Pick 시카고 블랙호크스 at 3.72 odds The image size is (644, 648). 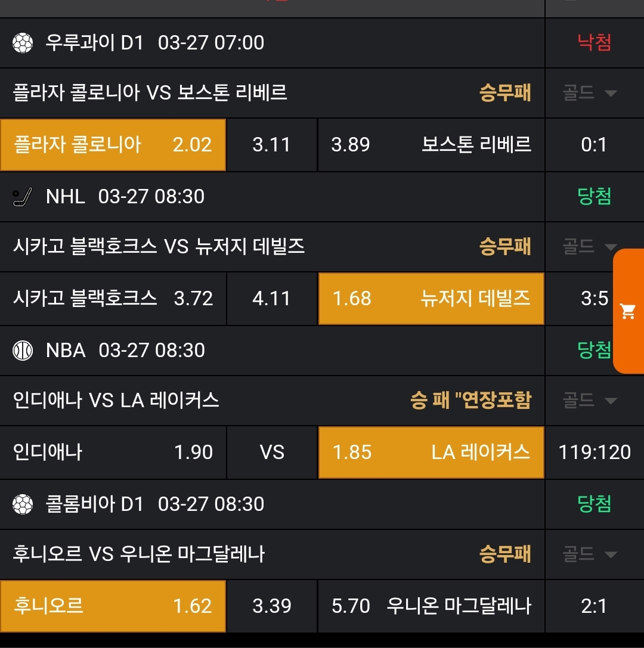tap(113, 299)
